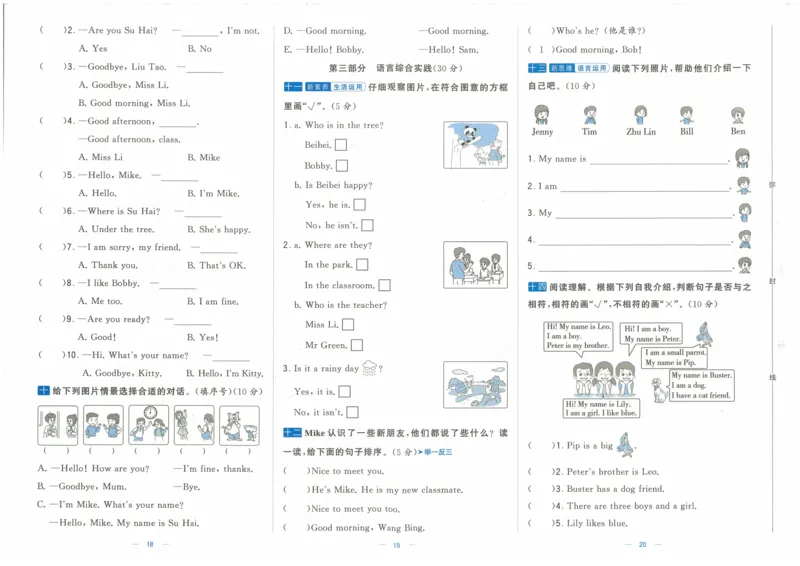Check the box beside Mr Green.
800x566 pixels.
[x=357, y=345]
